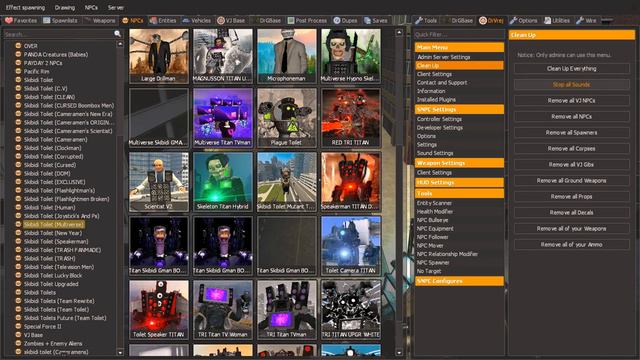
Task: Select the Plague Toilet NPC icon
Action: tap(287, 118)
